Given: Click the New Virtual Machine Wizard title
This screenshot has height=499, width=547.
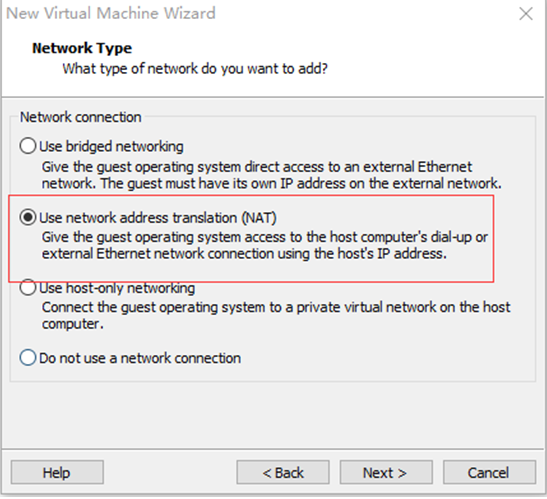Looking at the screenshot, I should click(x=111, y=13).
